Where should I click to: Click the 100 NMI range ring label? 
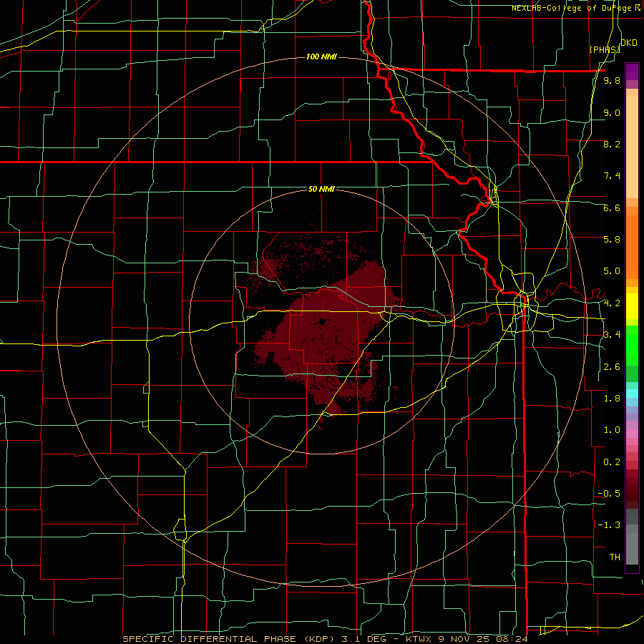click(x=321, y=57)
